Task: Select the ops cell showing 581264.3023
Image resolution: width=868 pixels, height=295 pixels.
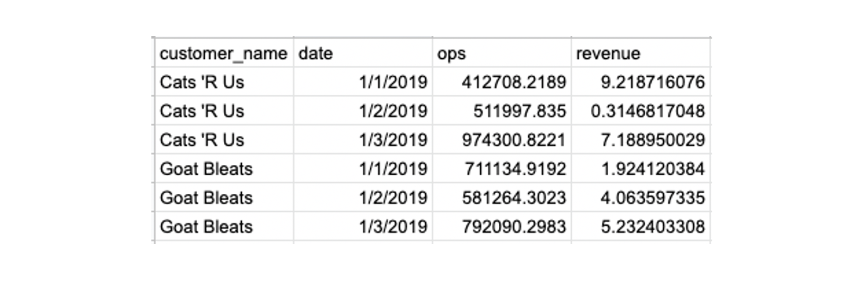Action: pyautogui.click(x=502, y=197)
